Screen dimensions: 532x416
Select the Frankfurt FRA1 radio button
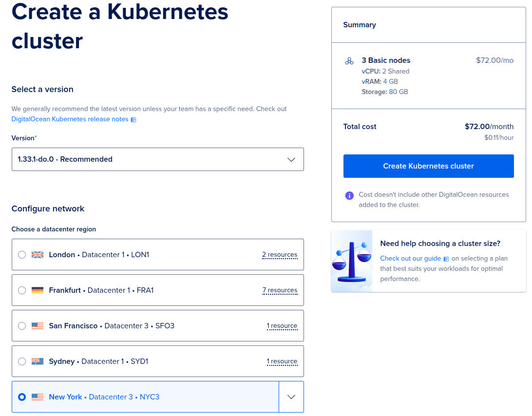(22, 290)
